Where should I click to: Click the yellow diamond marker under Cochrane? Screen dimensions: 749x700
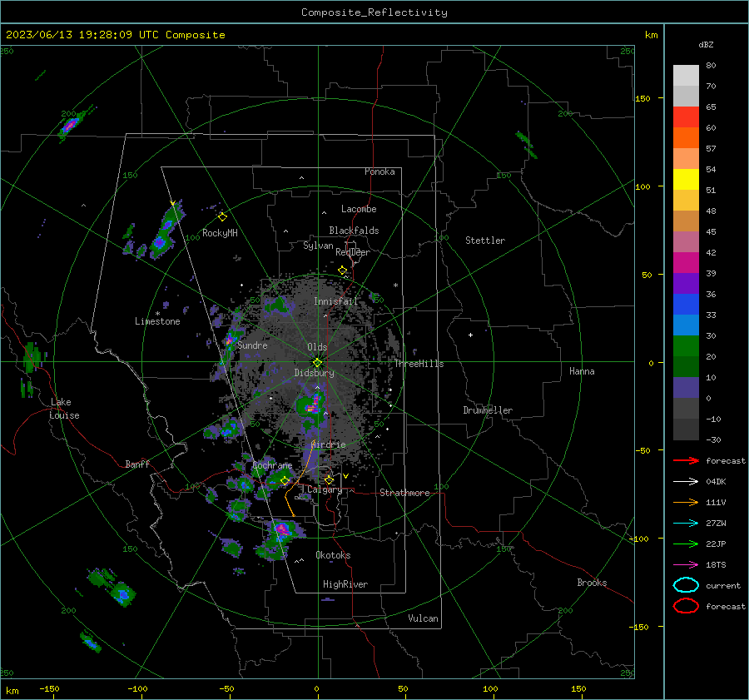coord(285,481)
